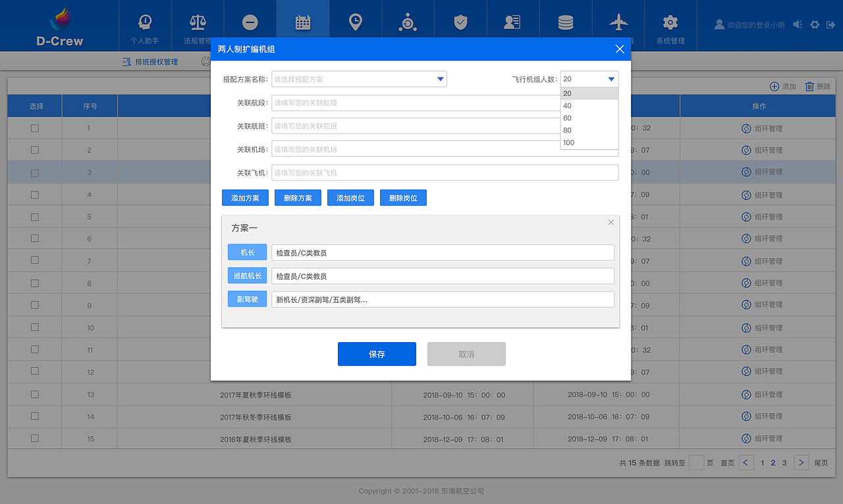
Task: Click the 添加岗位 button
Action: pyautogui.click(x=350, y=198)
